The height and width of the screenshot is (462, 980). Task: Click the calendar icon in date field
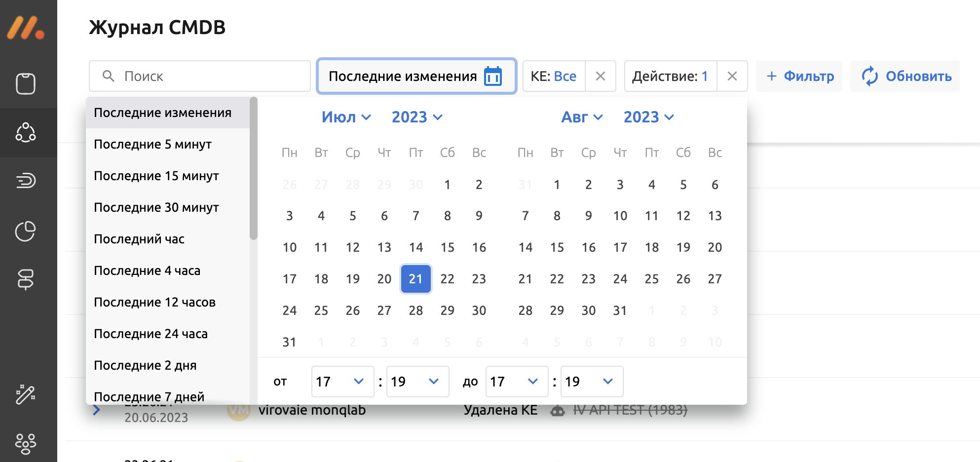(493, 76)
